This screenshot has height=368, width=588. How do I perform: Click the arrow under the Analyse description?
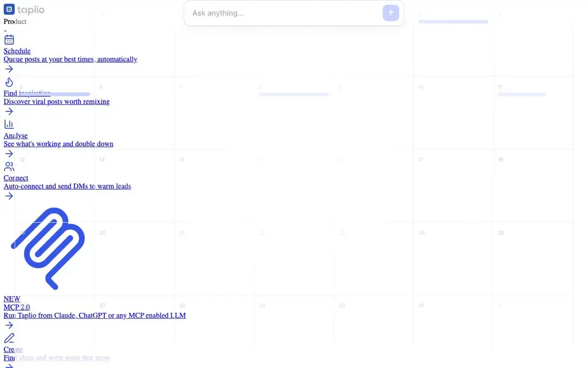(9, 153)
